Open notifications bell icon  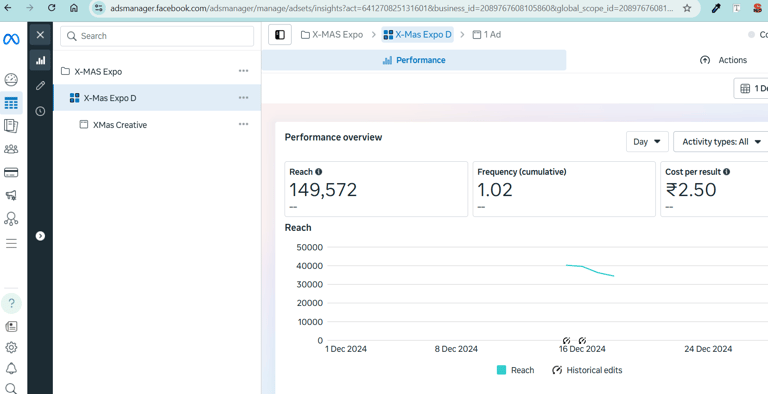11,368
